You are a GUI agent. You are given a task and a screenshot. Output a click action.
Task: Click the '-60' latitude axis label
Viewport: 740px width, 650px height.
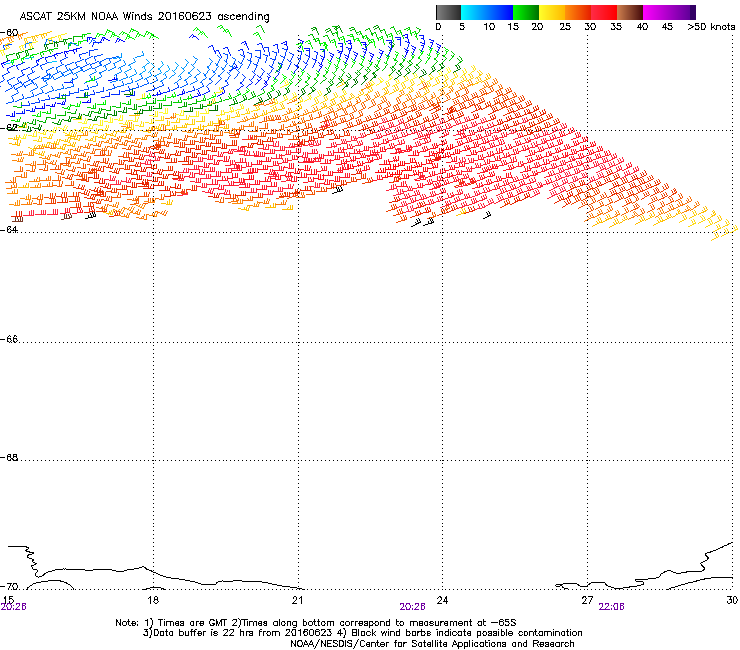9,33
